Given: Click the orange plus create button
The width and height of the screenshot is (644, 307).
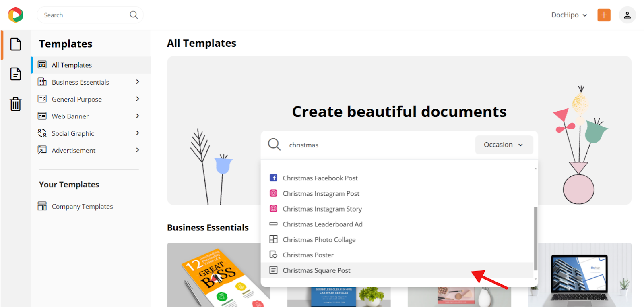Looking at the screenshot, I should pyautogui.click(x=604, y=15).
